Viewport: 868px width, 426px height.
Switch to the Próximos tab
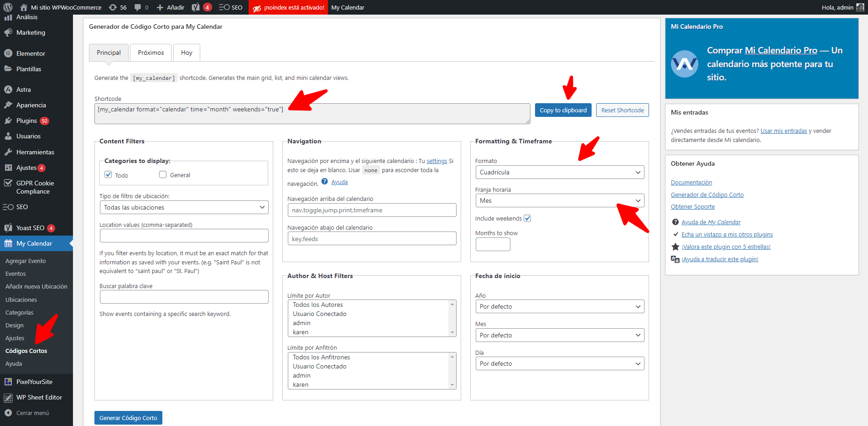(x=151, y=53)
